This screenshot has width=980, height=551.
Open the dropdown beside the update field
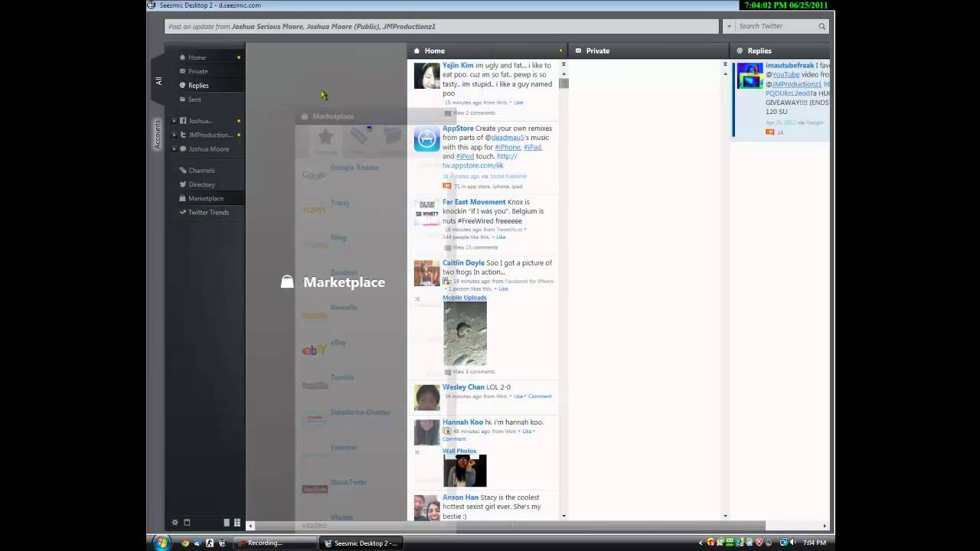click(727, 26)
